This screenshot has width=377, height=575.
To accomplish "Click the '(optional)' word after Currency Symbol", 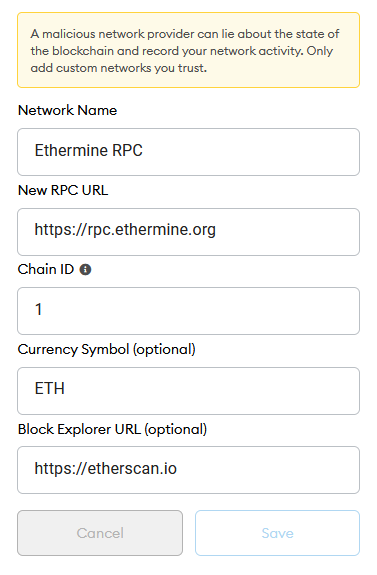I will pyautogui.click(x=164, y=349).
